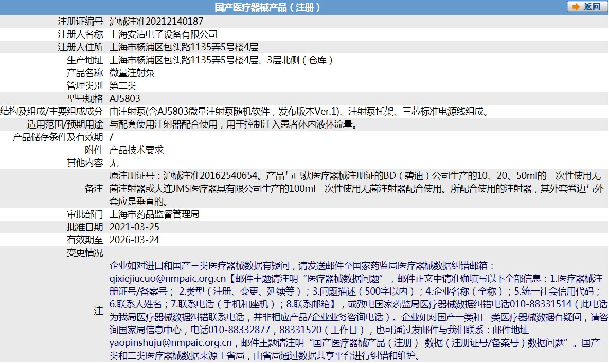The image size is (609, 364).
Task: Click the 其他内容 label
Action: [x=85, y=162]
